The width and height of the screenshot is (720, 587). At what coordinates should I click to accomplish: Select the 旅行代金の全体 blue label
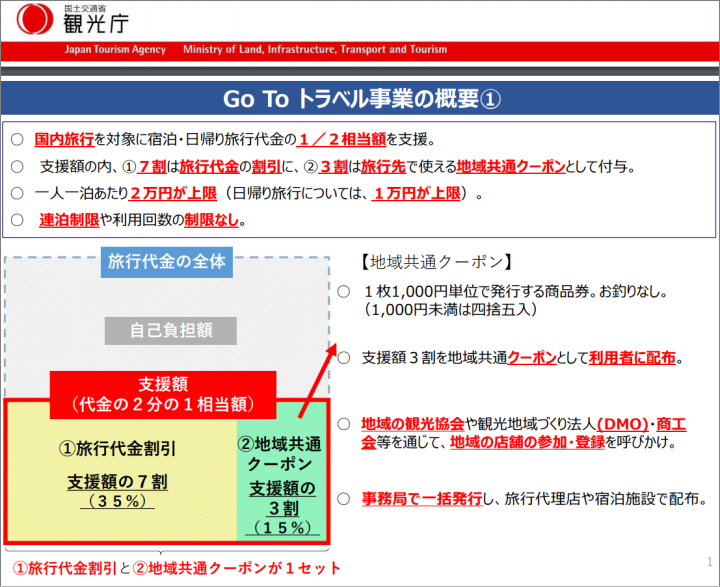point(168,264)
